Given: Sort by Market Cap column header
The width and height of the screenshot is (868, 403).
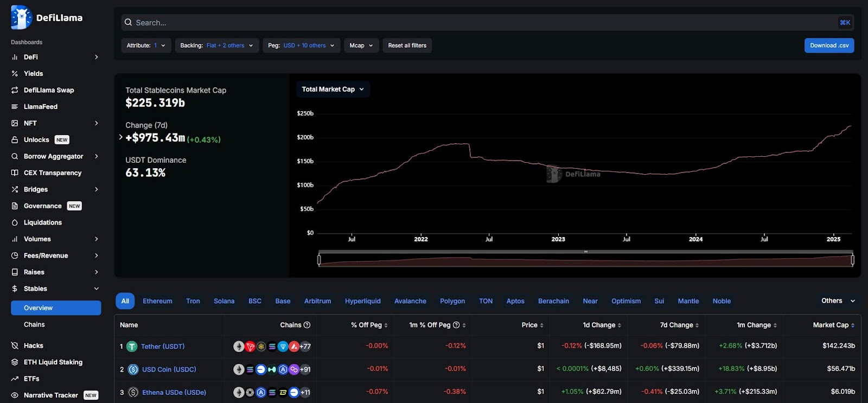Looking at the screenshot, I should [x=834, y=325].
